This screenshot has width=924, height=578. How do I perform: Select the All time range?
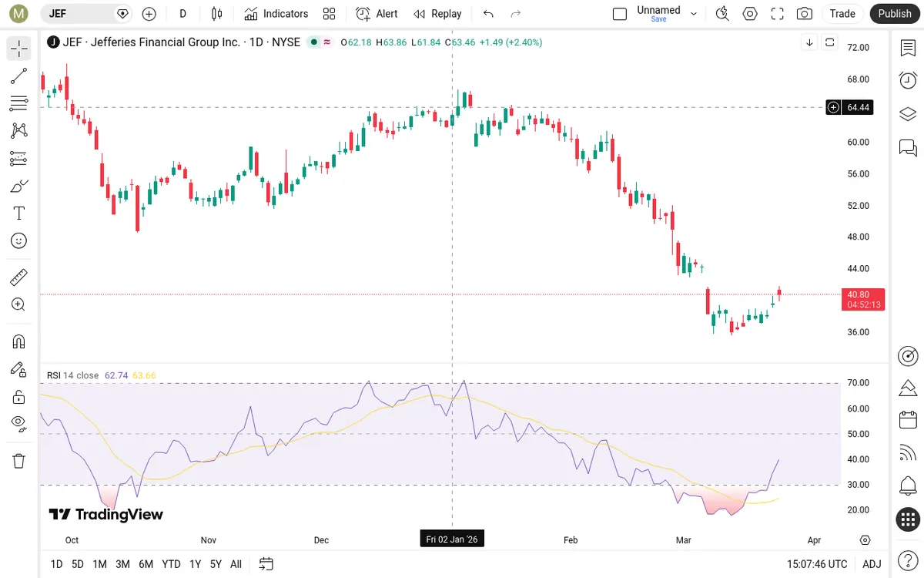[236, 564]
